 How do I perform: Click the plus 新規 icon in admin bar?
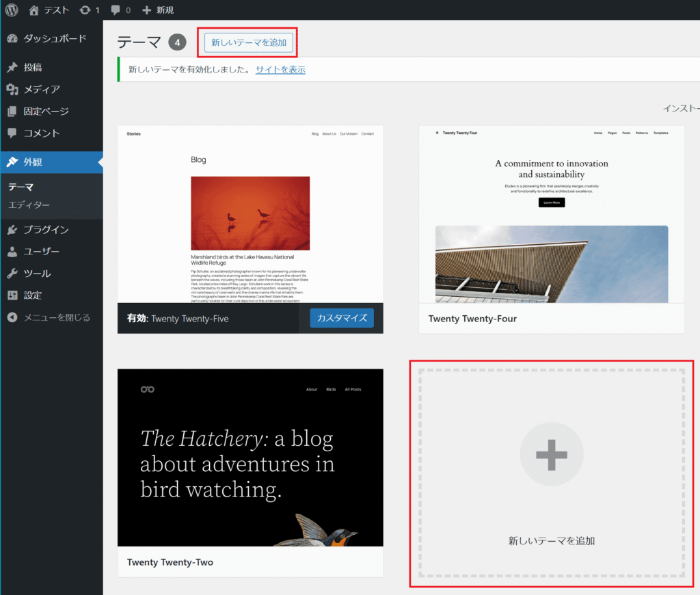pyautogui.click(x=147, y=10)
